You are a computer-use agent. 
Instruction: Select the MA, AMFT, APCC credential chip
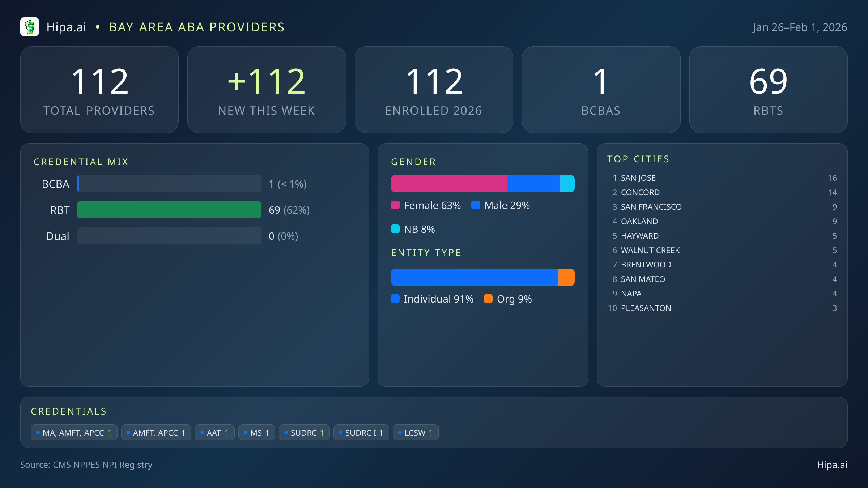point(74,432)
